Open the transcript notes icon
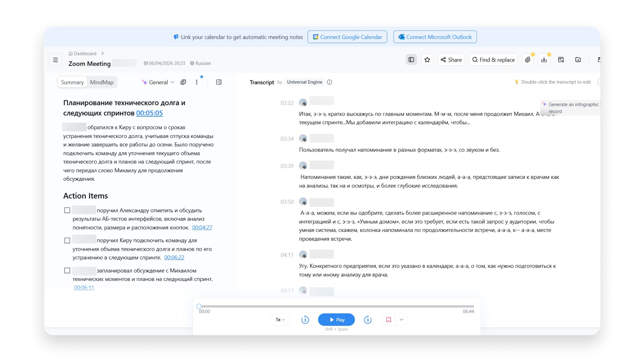Screen dimensions: 644x362 561,60
